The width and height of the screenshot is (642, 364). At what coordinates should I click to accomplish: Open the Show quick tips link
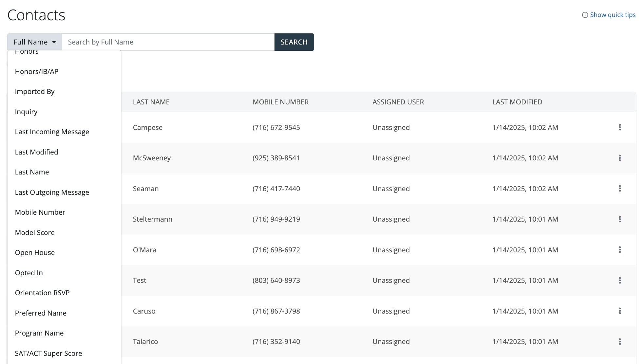pyautogui.click(x=613, y=15)
